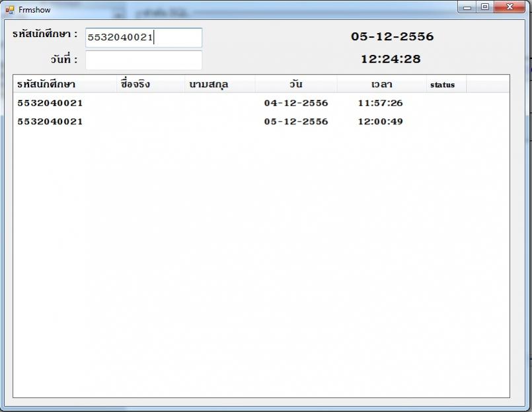Image resolution: width=532 pixels, height=412 pixels.
Task: Click time cell 12:00:49
Action: [381, 122]
